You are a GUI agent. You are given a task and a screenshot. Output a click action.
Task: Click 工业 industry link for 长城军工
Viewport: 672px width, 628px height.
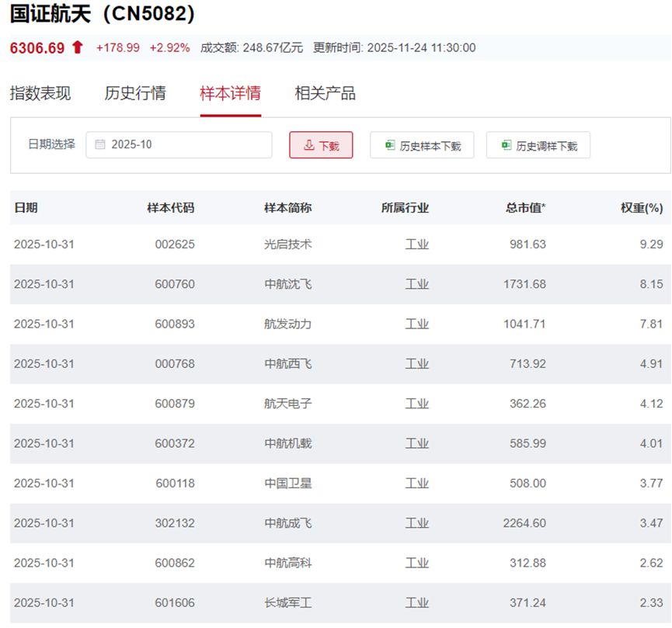(x=416, y=602)
